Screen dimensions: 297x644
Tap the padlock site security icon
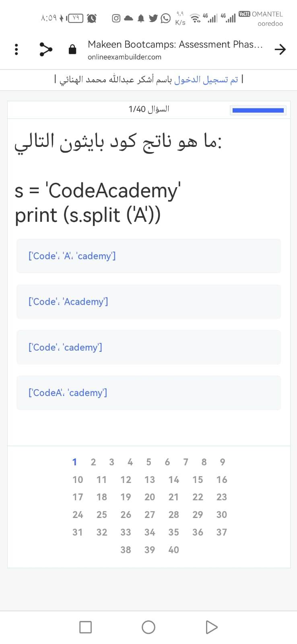(x=72, y=50)
